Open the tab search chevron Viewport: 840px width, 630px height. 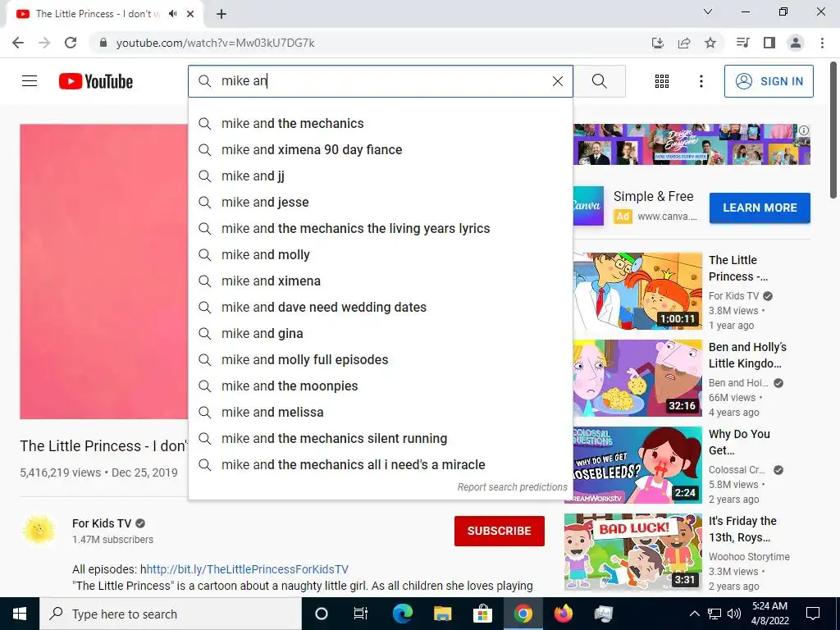(x=708, y=11)
